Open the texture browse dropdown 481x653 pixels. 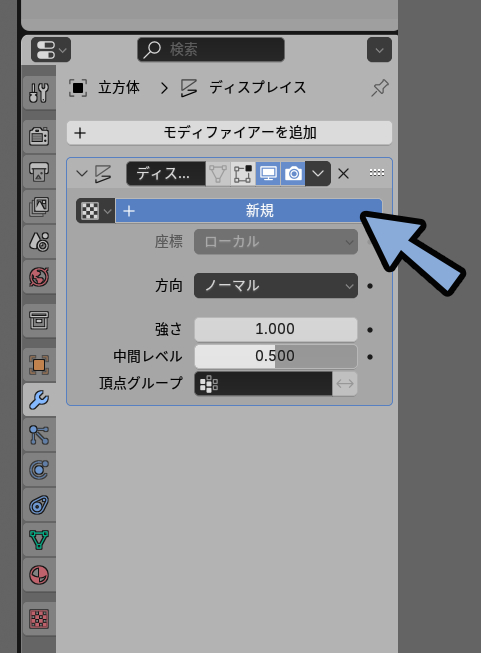point(95,211)
